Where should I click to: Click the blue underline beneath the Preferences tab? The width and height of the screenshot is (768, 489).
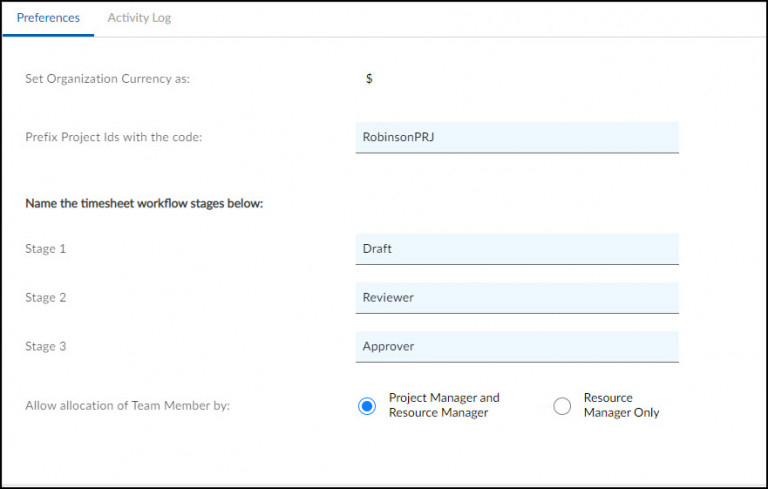(48, 35)
